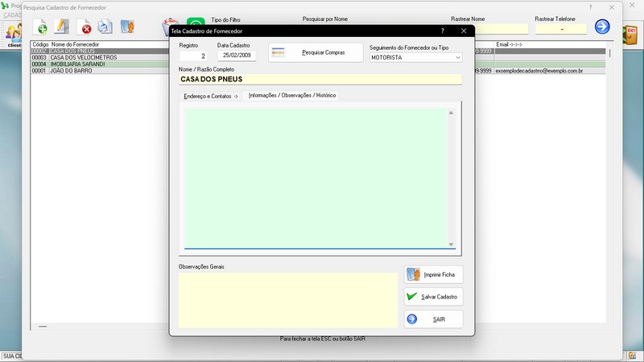Click the Pesquisar Compras button
The image size is (644, 362).
pyautogui.click(x=316, y=53)
